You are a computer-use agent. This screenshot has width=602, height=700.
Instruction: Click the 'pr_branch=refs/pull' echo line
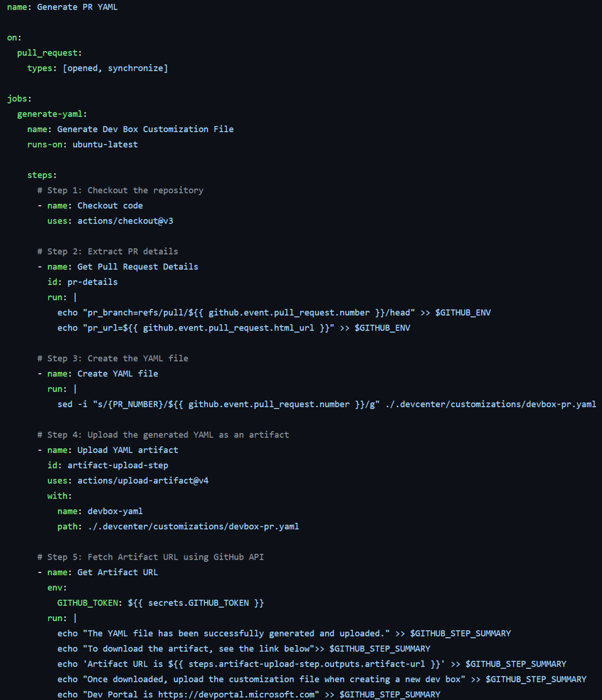tap(274, 313)
